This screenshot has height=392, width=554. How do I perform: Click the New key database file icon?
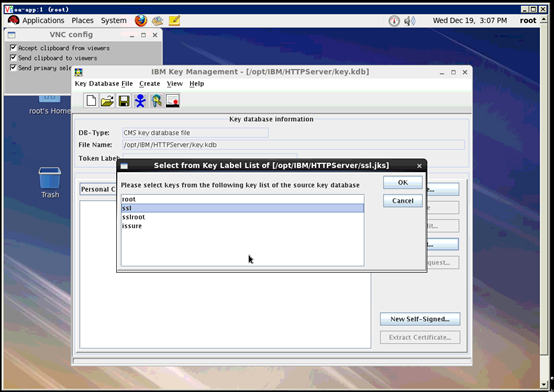(x=91, y=101)
